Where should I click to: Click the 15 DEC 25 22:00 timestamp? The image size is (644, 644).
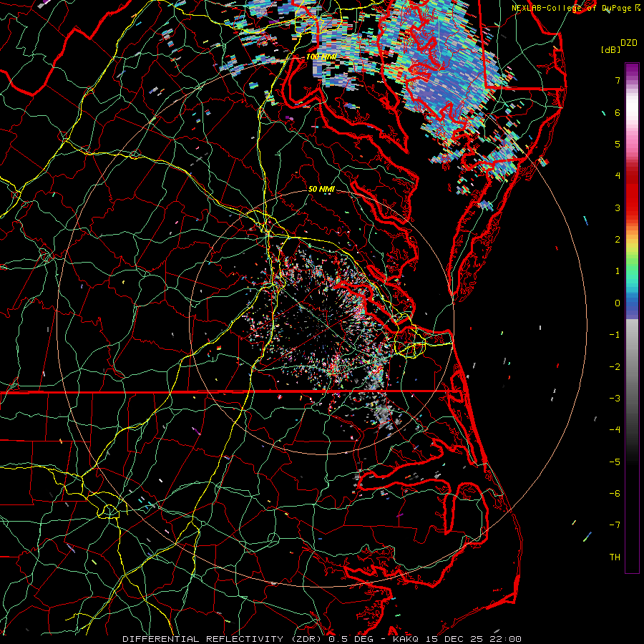click(x=472, y=639)
